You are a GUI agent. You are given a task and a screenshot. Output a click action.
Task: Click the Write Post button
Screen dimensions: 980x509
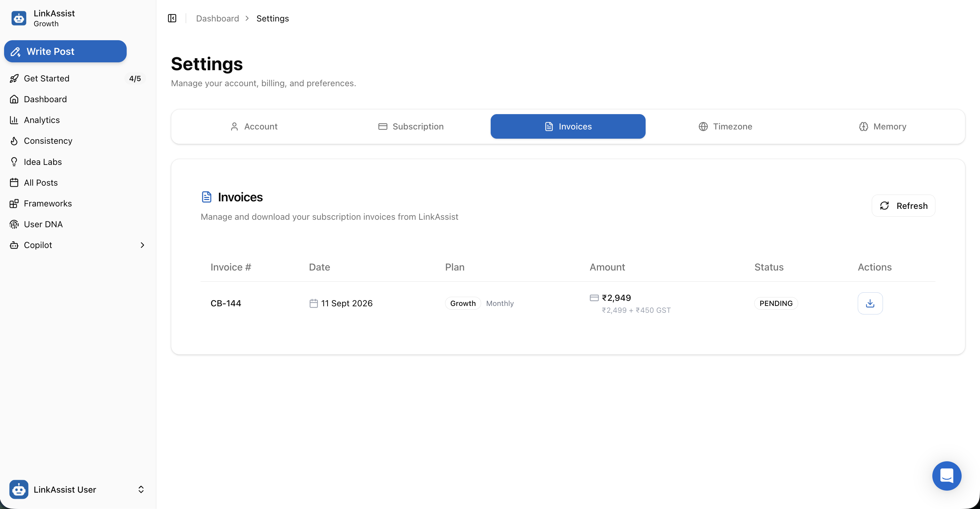[x=65, y=51]
